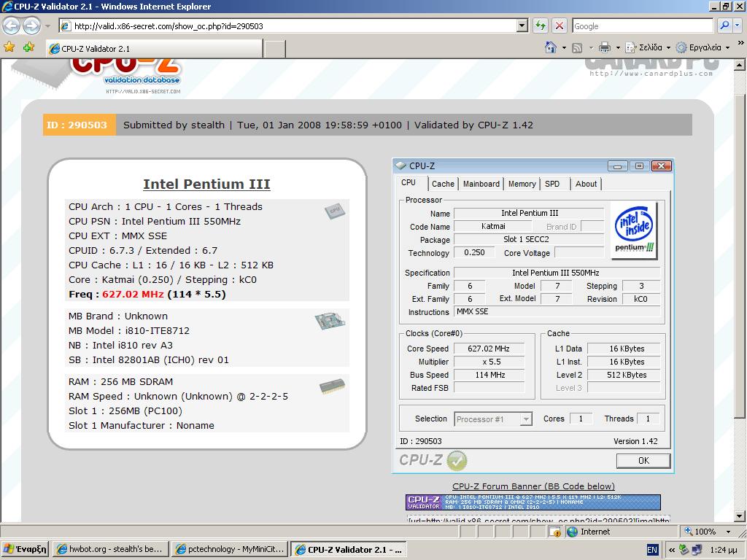Screen dimensions: 747x560
Task: Click the Google search box
Action: (642, 26)
